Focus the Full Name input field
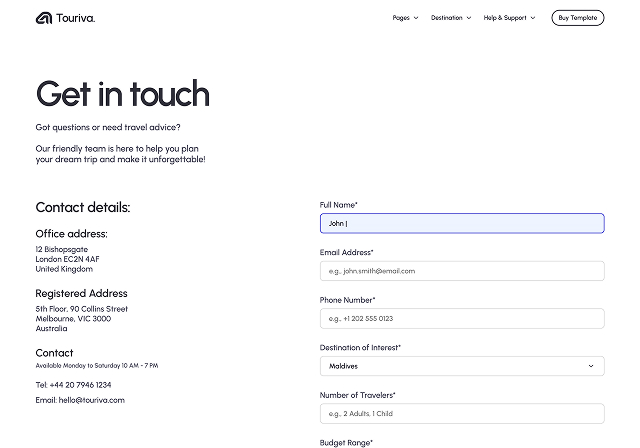 coord(462,224)
